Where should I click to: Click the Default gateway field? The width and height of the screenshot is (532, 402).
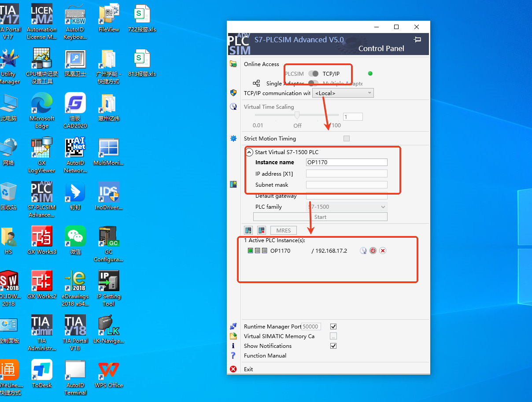click(x=347, y=196)
